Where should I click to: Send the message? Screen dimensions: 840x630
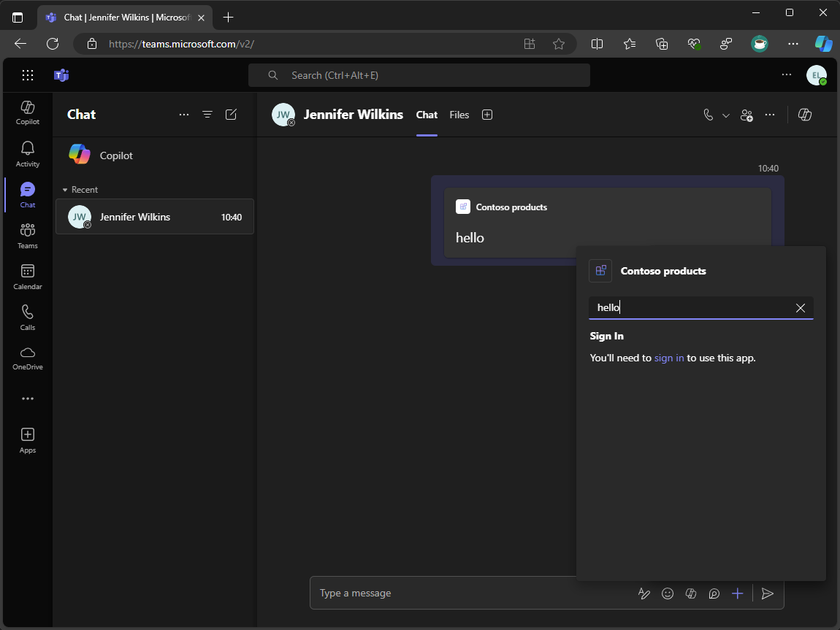pyautogui.click(x=767, y=593)
